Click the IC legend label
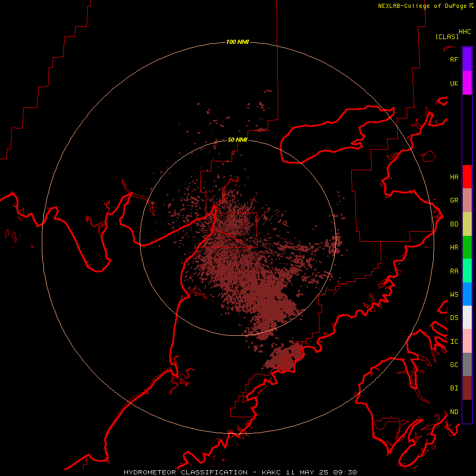This screenshot has width=476, height=476. 454,342
